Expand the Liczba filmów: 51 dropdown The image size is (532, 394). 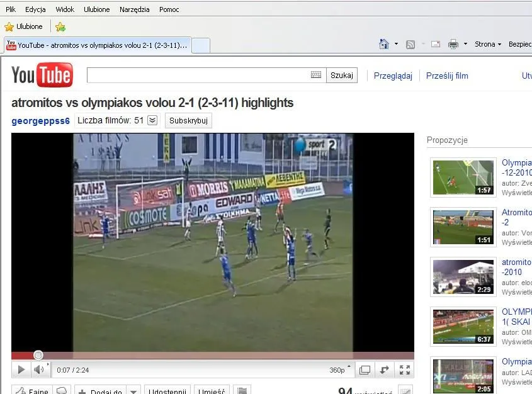152,120
